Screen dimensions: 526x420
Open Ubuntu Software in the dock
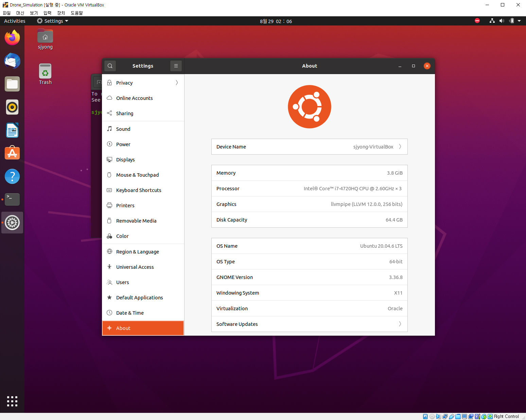tap(12, 153)
